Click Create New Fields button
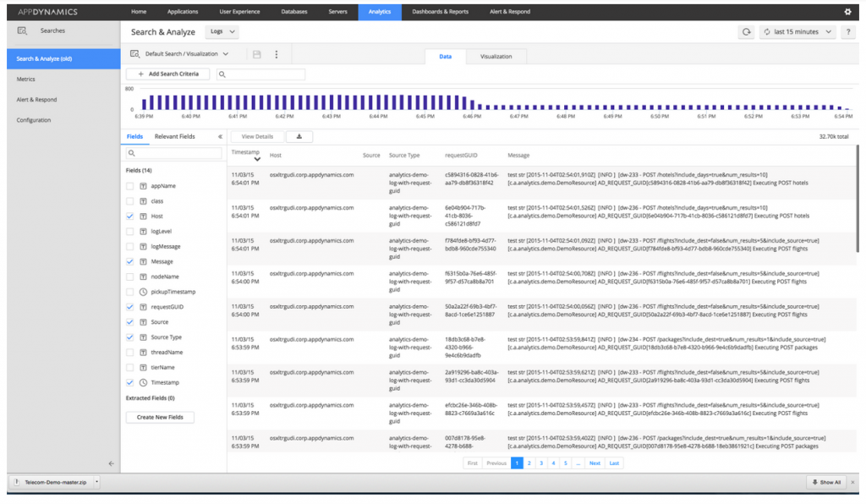Viewport: 866px width, 504px height. [x=160, y=418]
